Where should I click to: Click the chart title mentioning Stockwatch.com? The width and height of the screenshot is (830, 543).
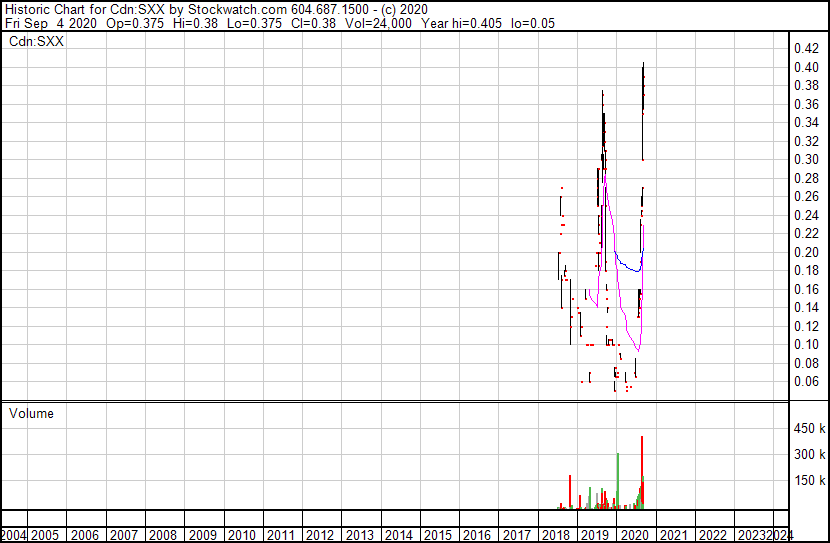(x=216, y=10)
